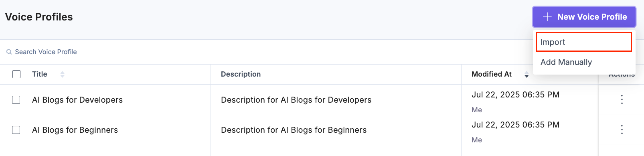Open kebab menu for AI Blogs for Beginners
The image size is (644, 156).
622,130
